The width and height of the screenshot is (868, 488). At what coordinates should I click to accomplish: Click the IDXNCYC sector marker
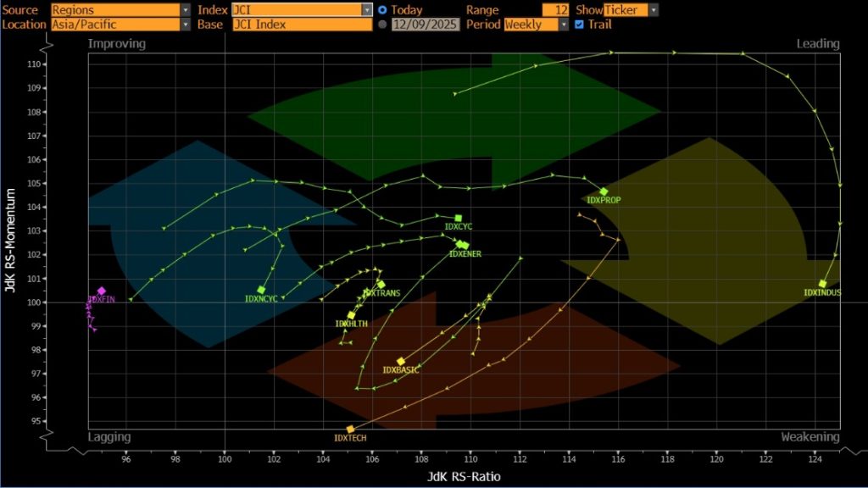coord(261,290)
